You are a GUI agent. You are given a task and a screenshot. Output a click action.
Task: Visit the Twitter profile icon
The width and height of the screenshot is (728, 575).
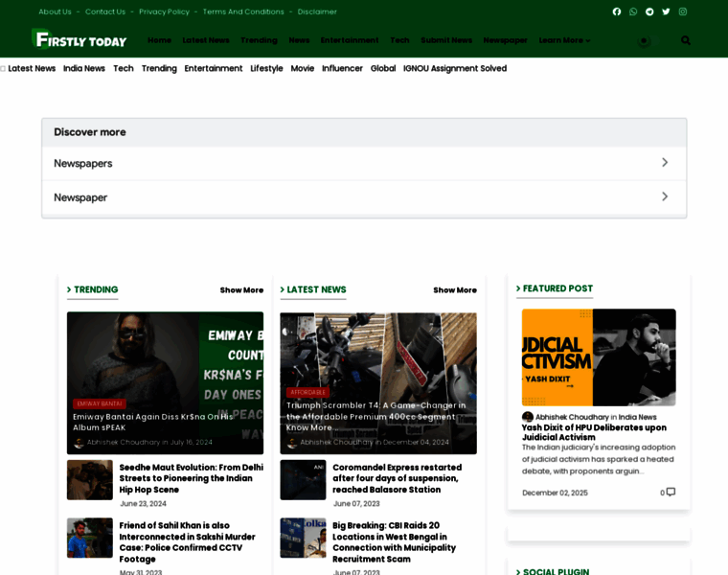[x=666, y=11]
